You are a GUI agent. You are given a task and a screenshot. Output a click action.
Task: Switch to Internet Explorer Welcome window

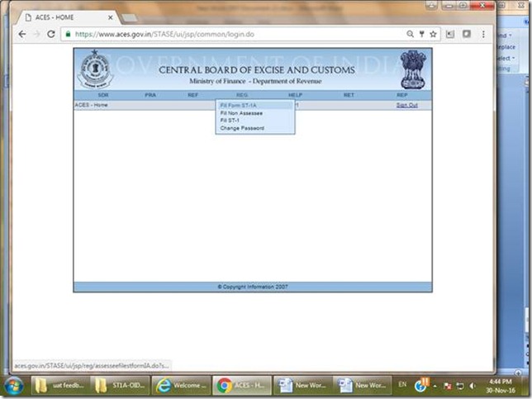point(181,386)
